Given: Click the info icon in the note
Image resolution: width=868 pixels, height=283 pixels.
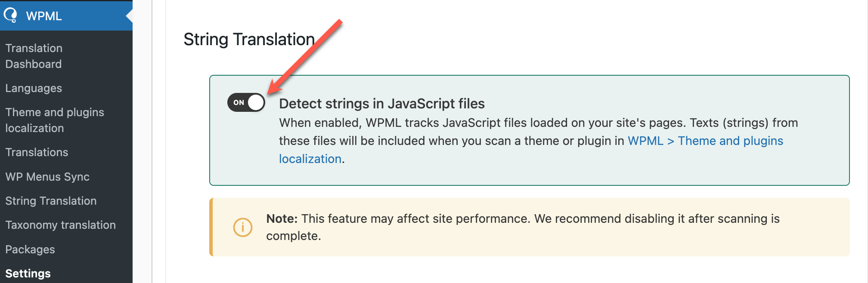Looking at the screenshot, I should [x=243, y=227].
